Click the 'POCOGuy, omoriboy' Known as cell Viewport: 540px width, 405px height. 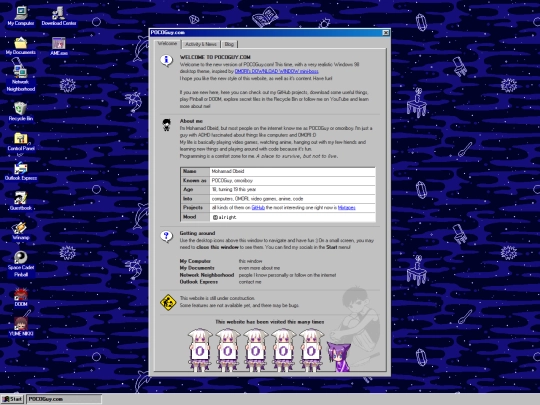click(x=292, y=180)
